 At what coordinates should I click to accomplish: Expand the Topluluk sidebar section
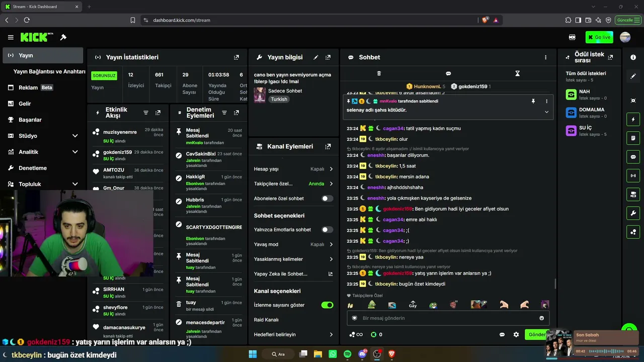click(75, 184)
